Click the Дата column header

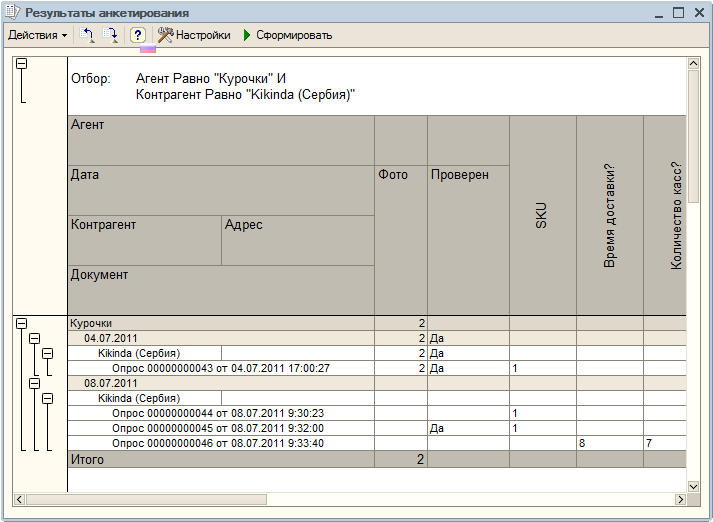221,191
